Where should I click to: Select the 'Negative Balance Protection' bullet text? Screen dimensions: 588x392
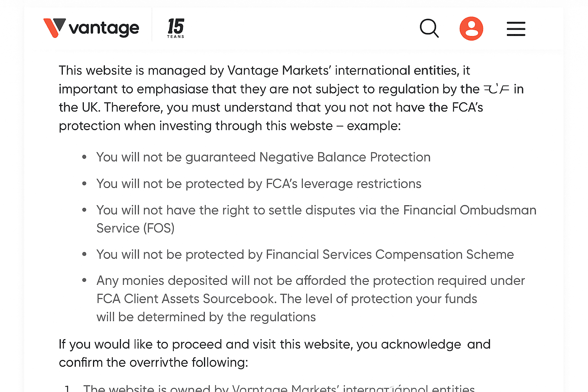263,157
